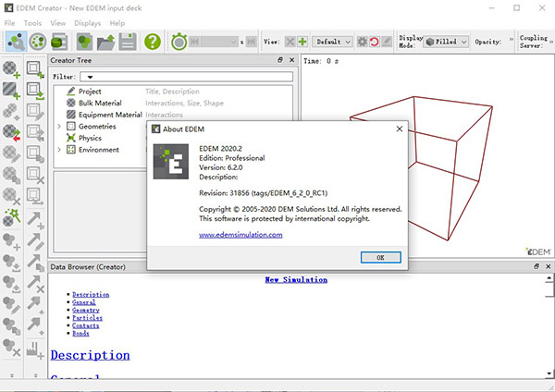Click the add bulk material icon
Screen dimensions: 555x392
12,69
